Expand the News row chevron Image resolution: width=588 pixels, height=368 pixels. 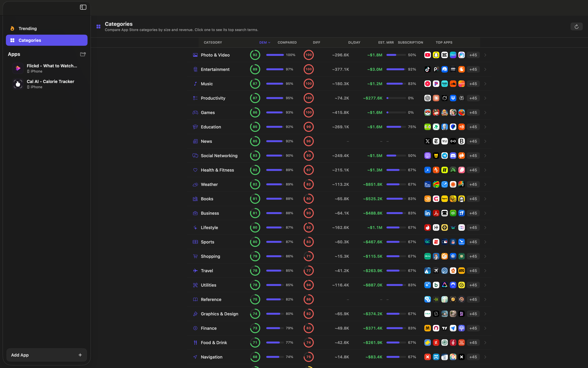(x=485, y=141)
